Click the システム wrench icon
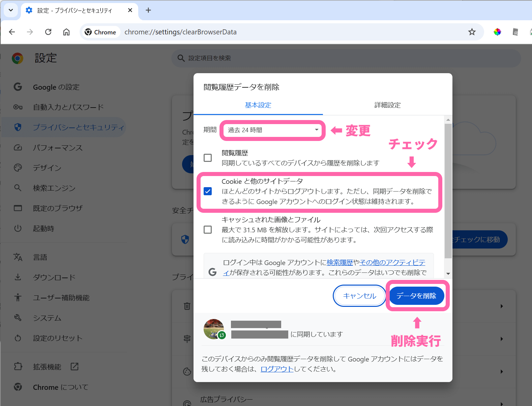Viewport: 532px width, 406px height. [18, 318]
